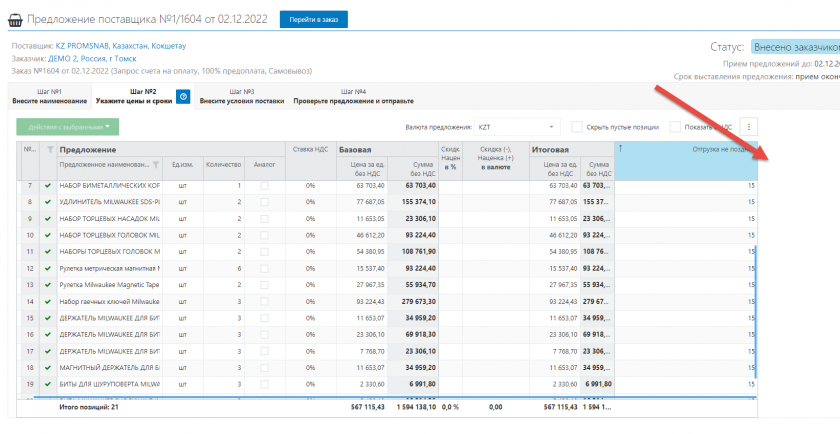Enable Скрыть пустые позиции checkbox

pyautogui.click(x=577, y=127)
